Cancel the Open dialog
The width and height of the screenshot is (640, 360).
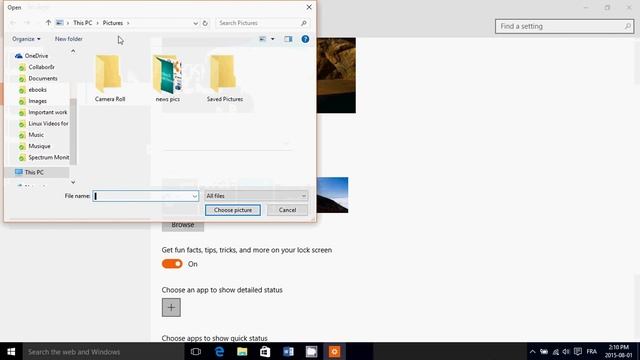[287, 210]
